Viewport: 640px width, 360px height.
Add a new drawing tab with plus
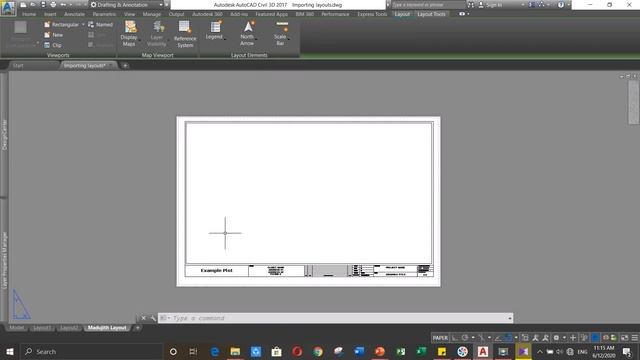(125, 66)
